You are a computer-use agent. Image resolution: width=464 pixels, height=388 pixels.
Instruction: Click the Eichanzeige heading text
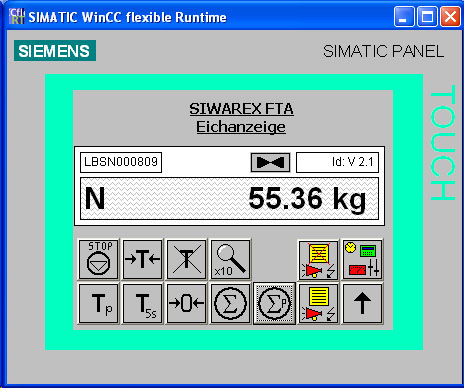click(x=241, y=127)
